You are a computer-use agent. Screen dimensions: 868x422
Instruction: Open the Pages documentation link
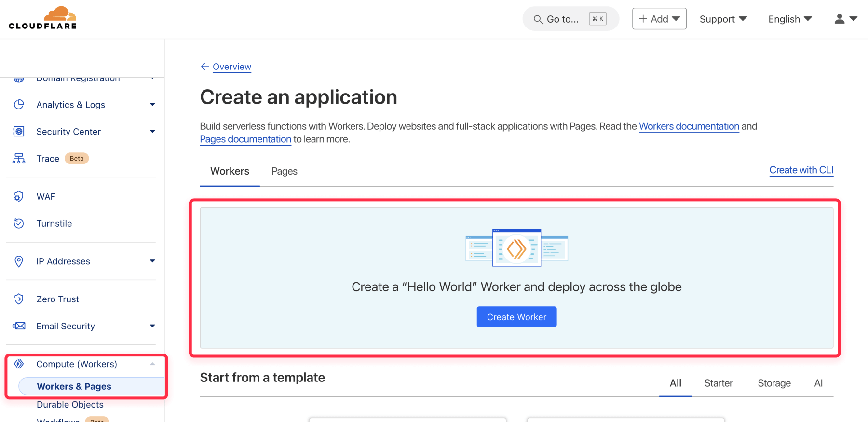(x=245, y=139)
